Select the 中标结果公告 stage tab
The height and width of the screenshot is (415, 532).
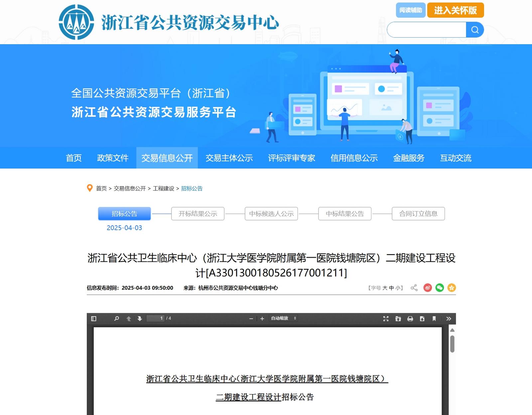coord(345,213)
